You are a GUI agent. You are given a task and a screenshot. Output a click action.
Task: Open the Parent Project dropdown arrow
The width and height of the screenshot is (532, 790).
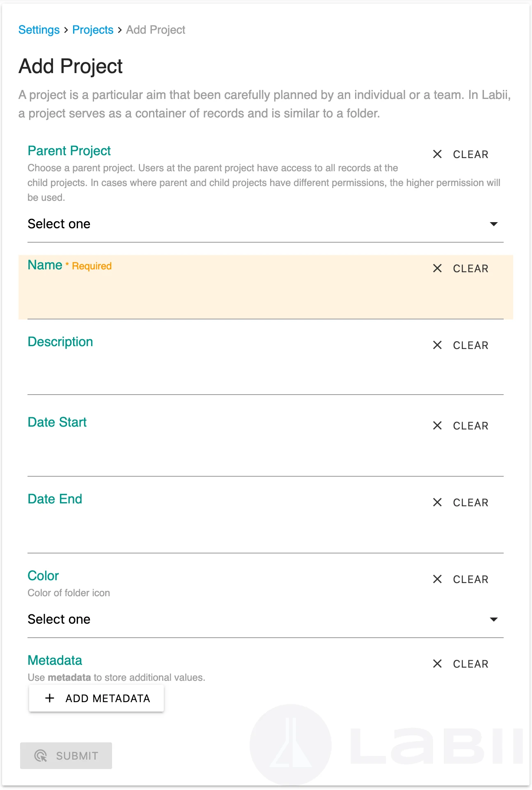[x=494, y=224]
